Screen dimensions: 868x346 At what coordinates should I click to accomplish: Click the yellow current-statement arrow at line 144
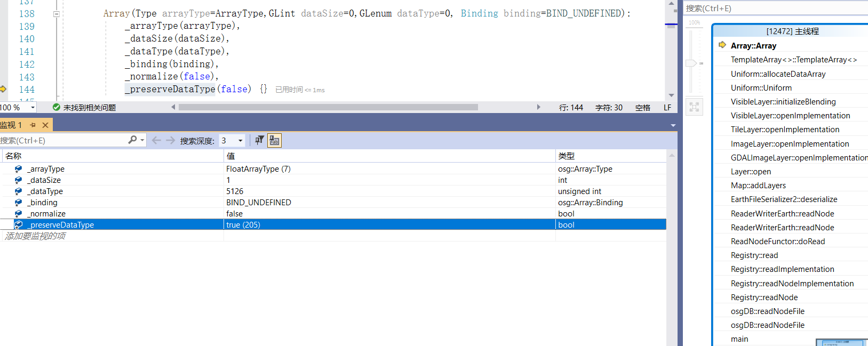tap(3, 89)
